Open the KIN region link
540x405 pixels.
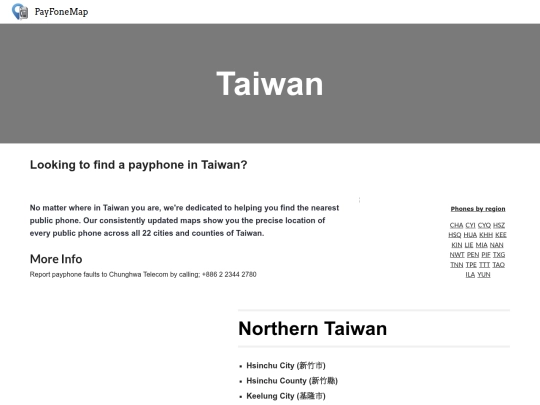(457, 245)
